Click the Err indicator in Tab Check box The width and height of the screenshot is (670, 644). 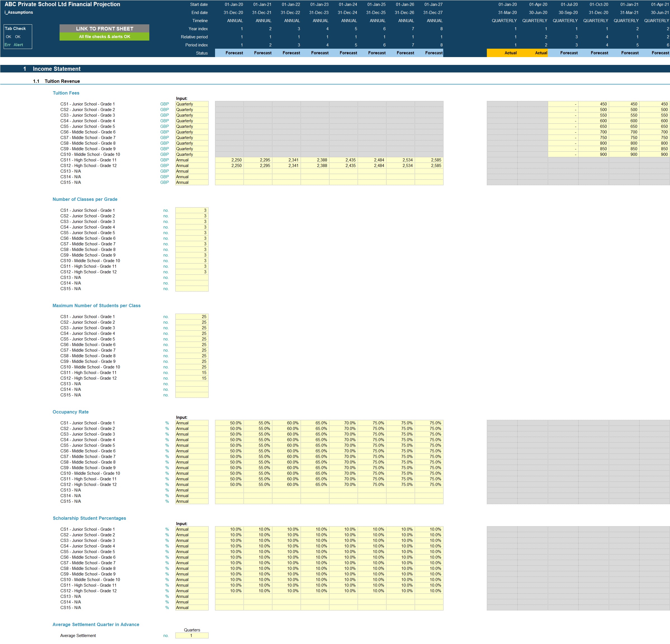8,45
